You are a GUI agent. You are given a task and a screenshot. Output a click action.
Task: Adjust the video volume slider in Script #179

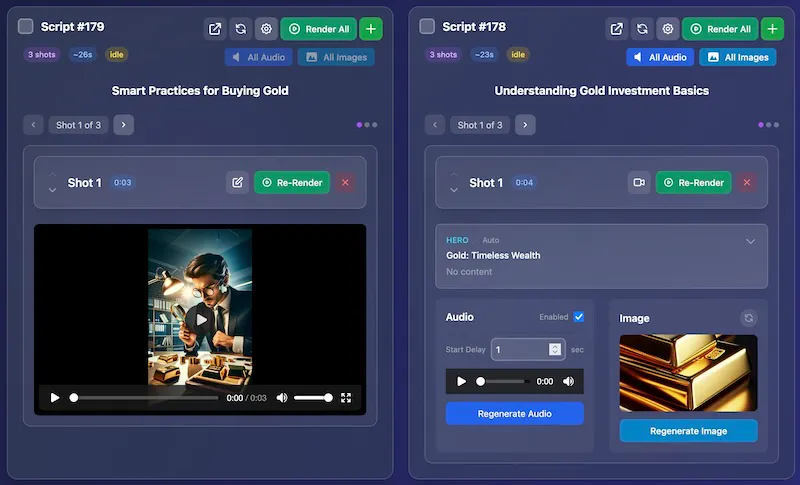pos(313,398)
